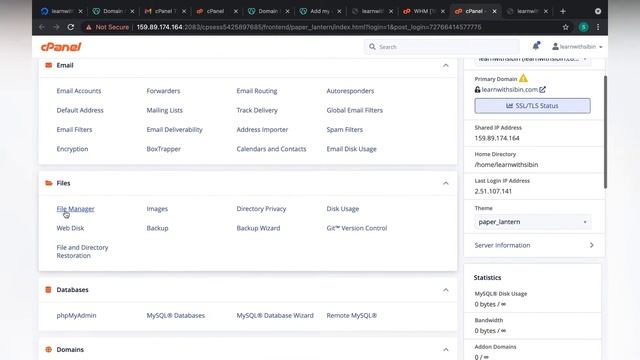Switch to the first learnwith browser tab
Image resolution: width=640 pixels, height=360 pixels.
tap(62, 11)
